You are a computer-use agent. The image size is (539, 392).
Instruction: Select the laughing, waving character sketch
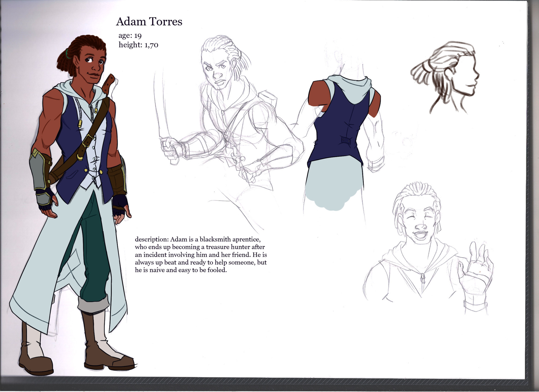(x=428, y=249)
